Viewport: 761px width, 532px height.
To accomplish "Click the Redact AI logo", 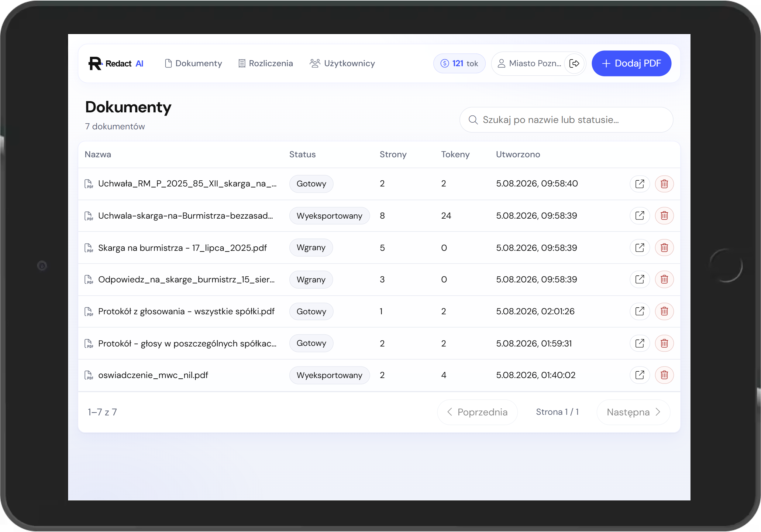I will [x=116, y=63].
